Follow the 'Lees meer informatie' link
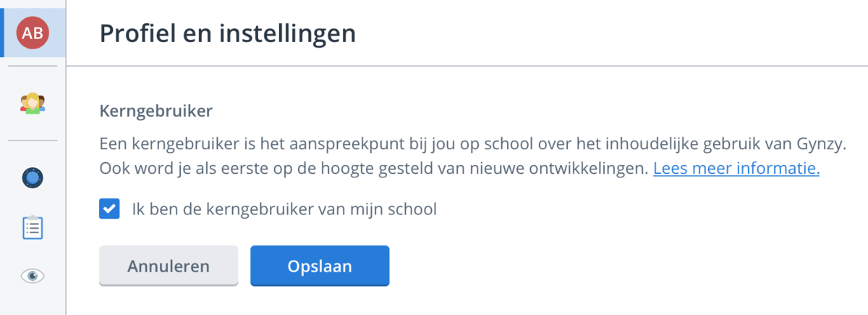 coord(736,169)
